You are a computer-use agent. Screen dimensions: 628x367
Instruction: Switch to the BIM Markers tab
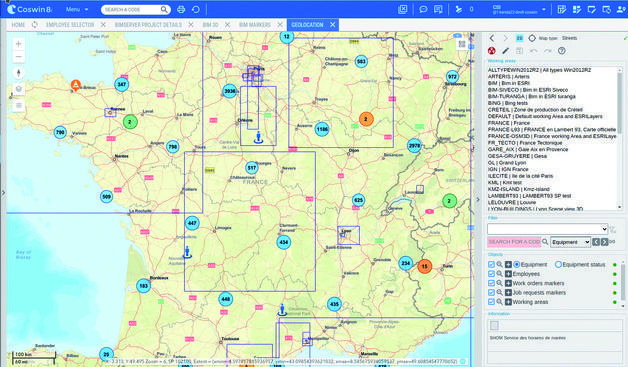(x=255, y=25)
